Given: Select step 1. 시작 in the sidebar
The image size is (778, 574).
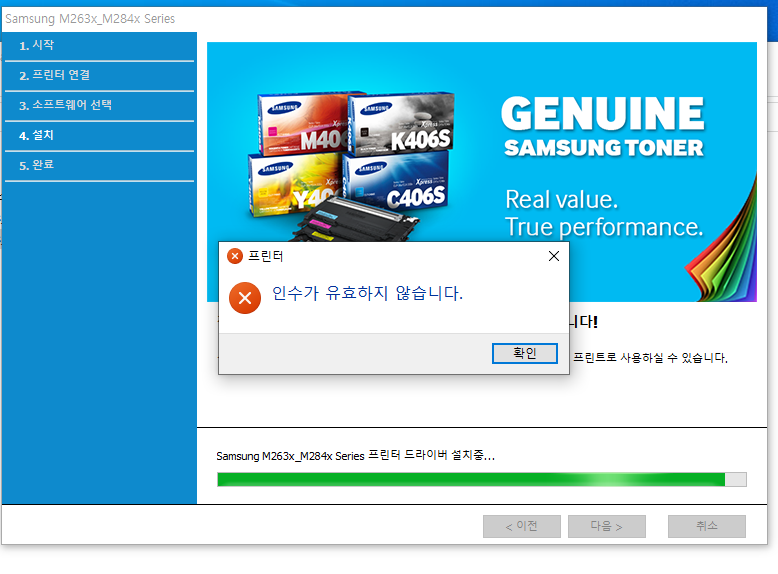Looking at the screenshot, I should (x=99, y=46).
